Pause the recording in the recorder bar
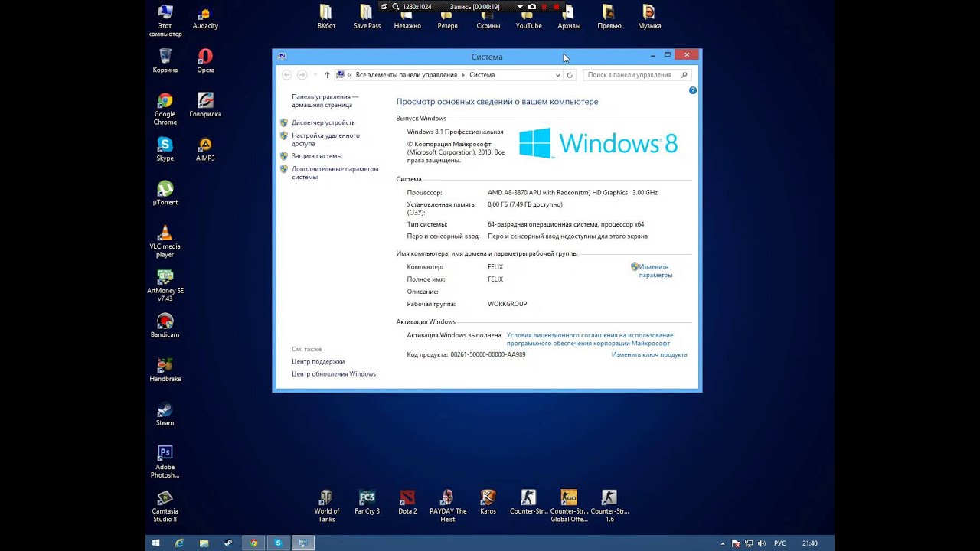Image resolution: width=980 pixels, height=551 pixels. [x=544, y=6]
